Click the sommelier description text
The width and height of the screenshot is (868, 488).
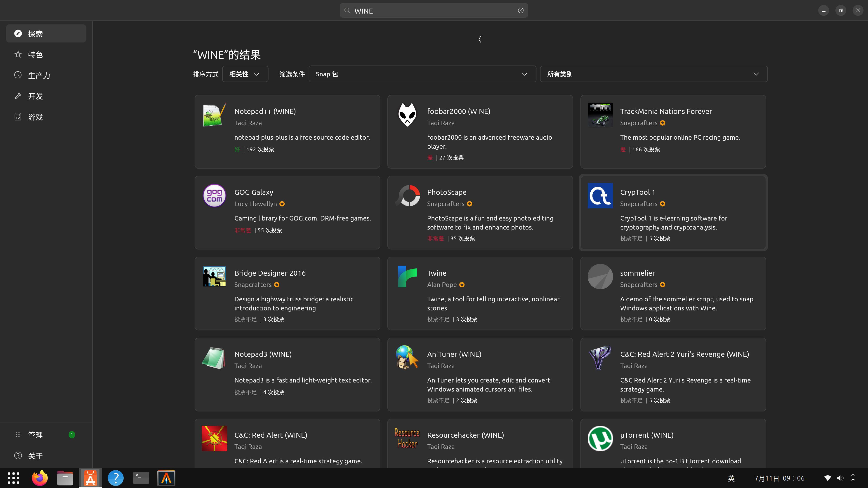point(686,303)
